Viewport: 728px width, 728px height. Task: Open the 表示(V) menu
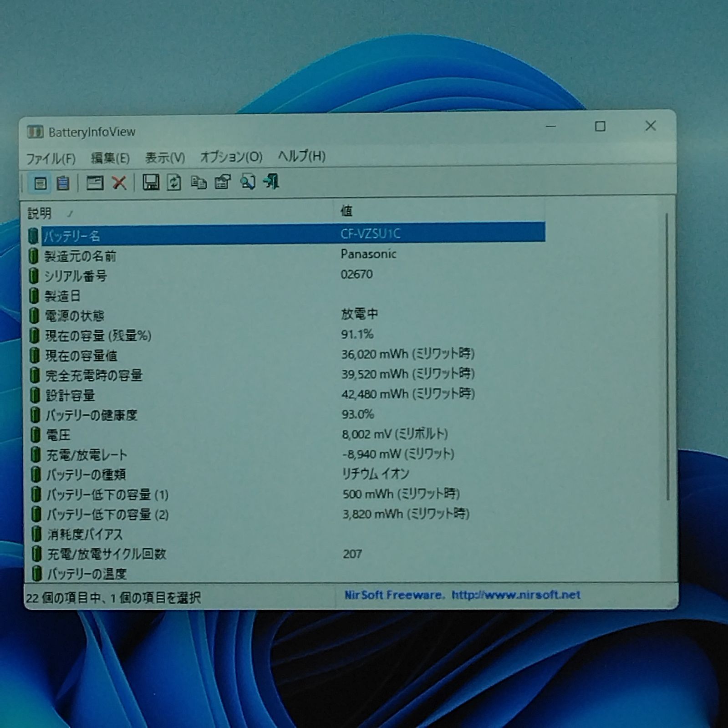coord(165,158)
